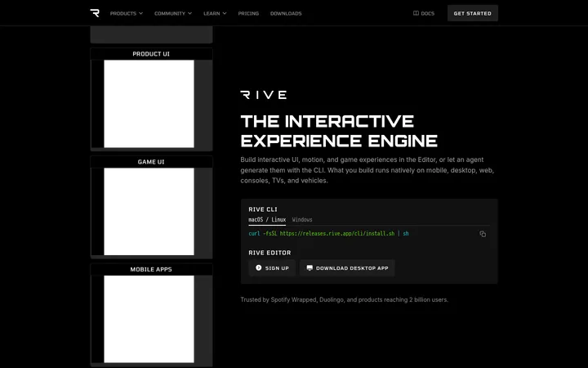This screenshot has height=368, width=588.
Task: Open the Learn dropdown
Action: tap(215, 14)
